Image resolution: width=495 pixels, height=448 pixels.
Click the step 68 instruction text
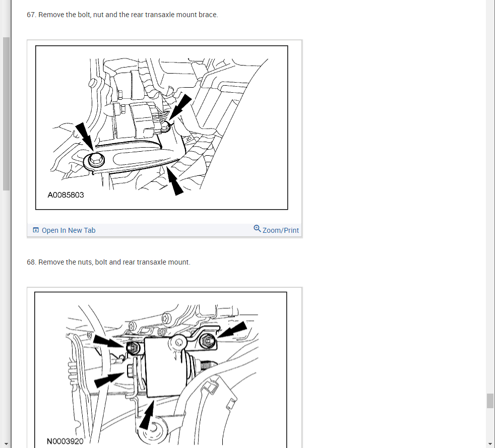pos(108,262)
